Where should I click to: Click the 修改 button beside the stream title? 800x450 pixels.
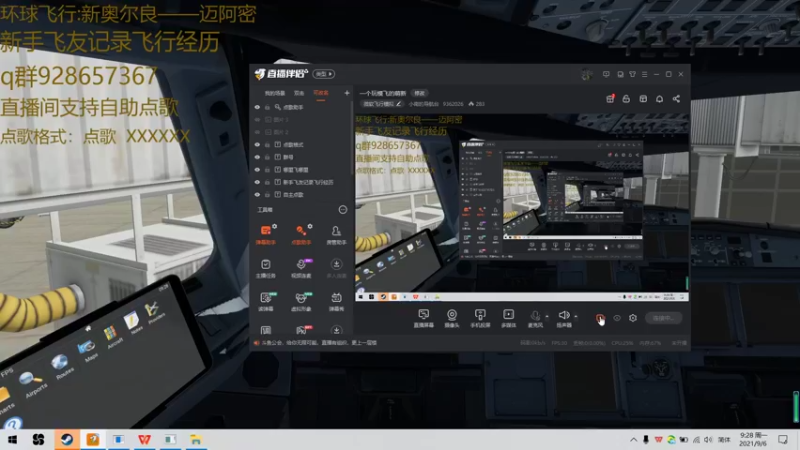coord(419,93)
